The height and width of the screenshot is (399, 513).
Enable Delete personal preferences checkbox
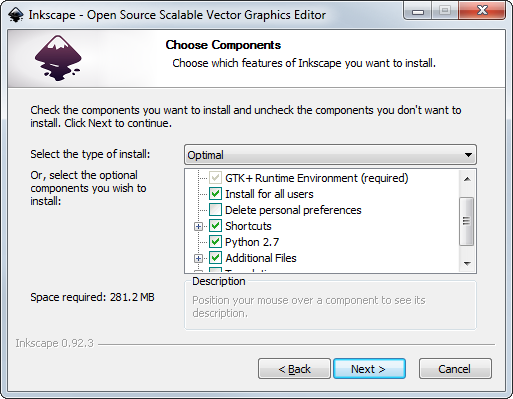(215, 210)
